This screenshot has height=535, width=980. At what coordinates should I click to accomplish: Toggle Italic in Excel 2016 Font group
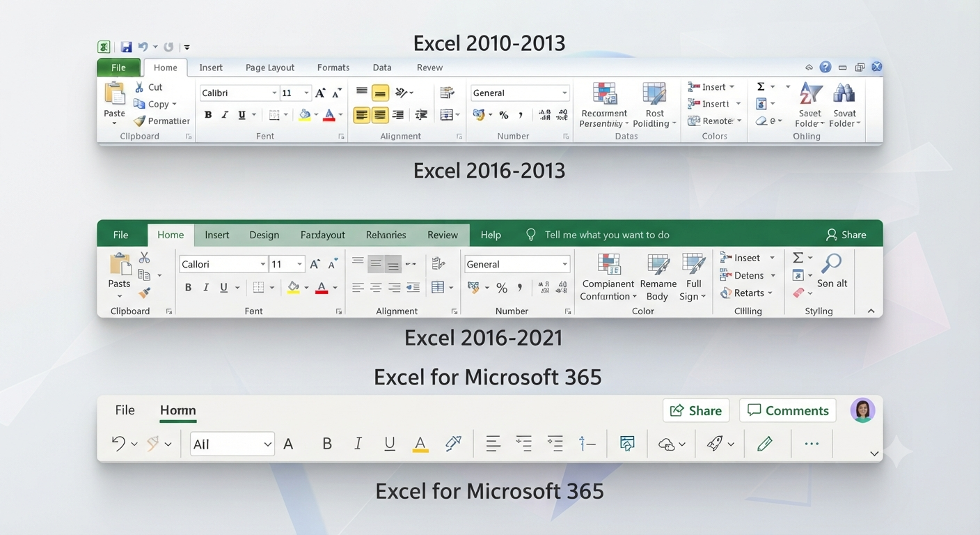point(206,287)
